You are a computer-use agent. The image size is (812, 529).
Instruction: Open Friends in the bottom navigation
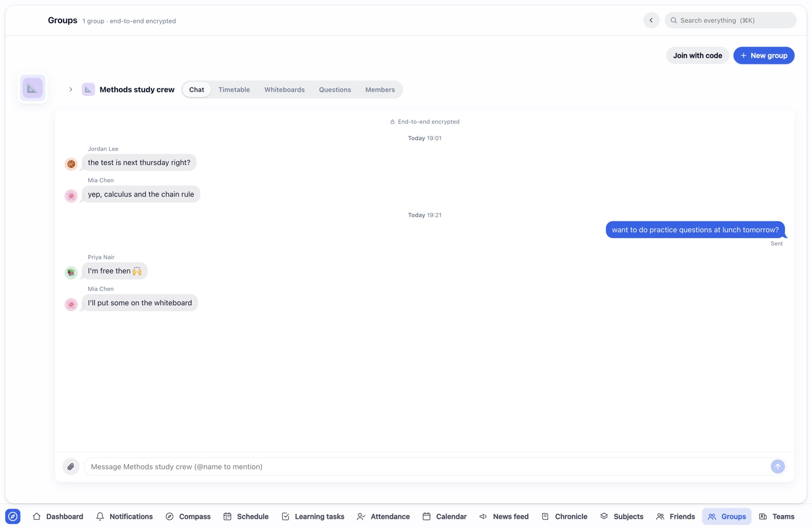[x=675, y=516]
